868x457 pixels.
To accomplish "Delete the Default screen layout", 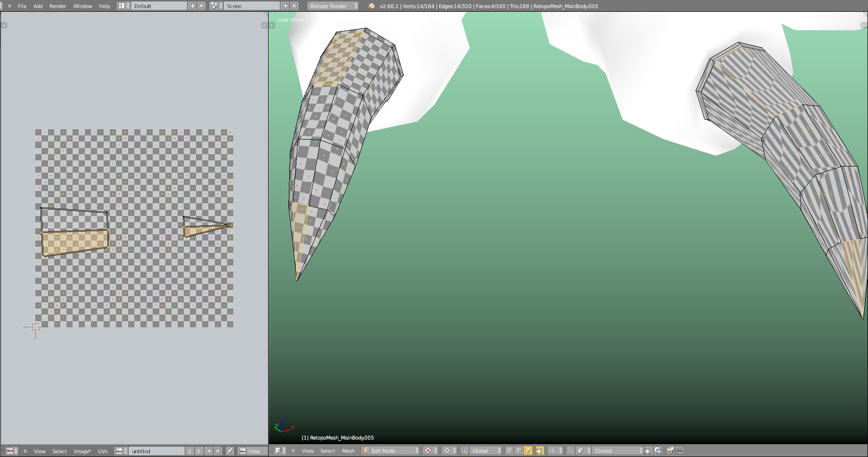I will coord(201,6).
